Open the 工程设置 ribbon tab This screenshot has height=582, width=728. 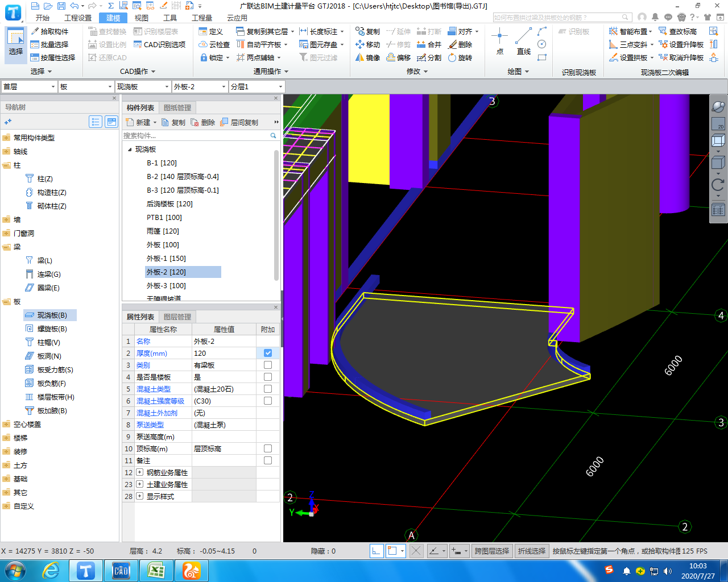(78, 18)
